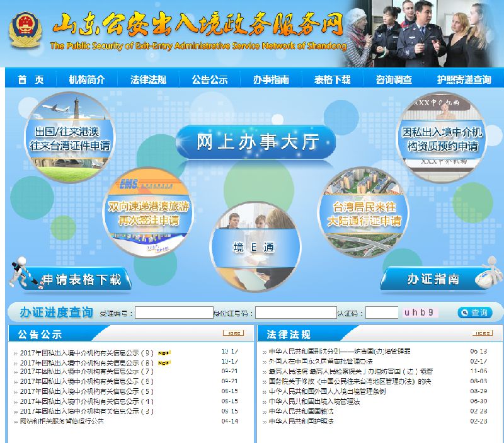
Task: Focus the 身份证号码 input field
Action: pyautogui.click(x=295, y=313)
